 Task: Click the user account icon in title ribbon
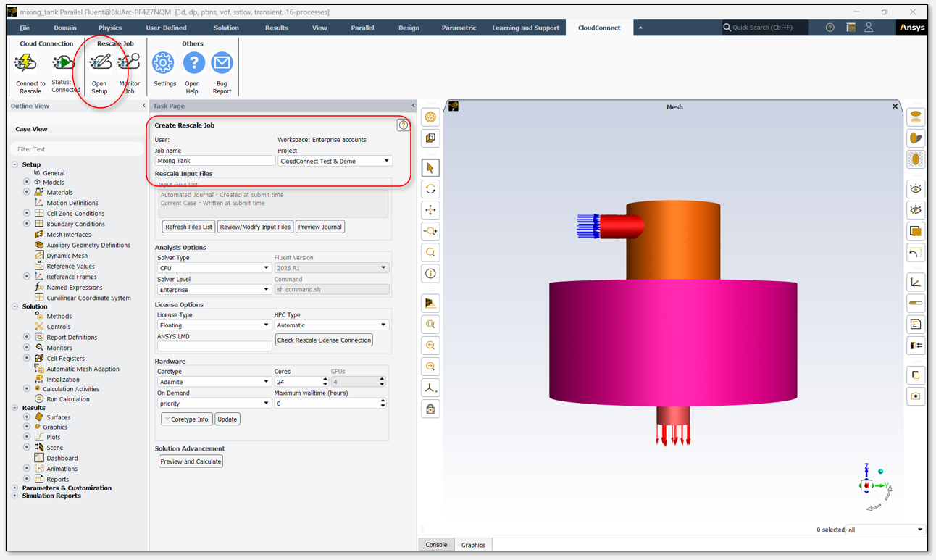[869, 28]
